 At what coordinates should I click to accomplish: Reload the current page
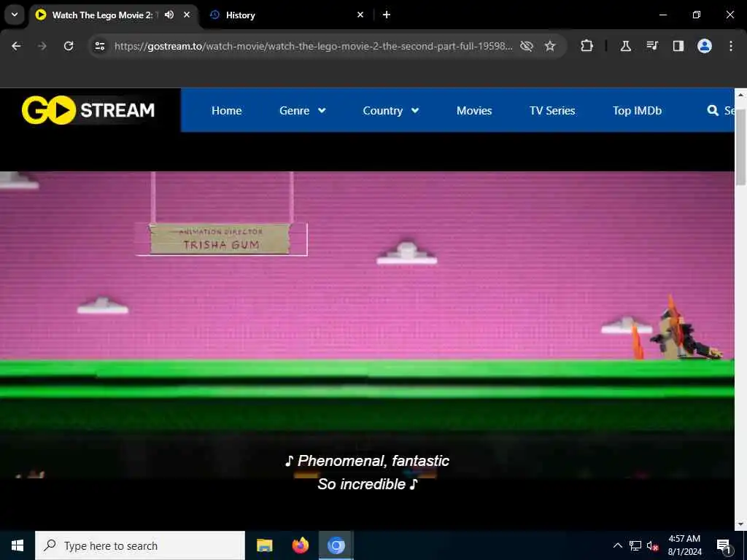coord(69,46)
